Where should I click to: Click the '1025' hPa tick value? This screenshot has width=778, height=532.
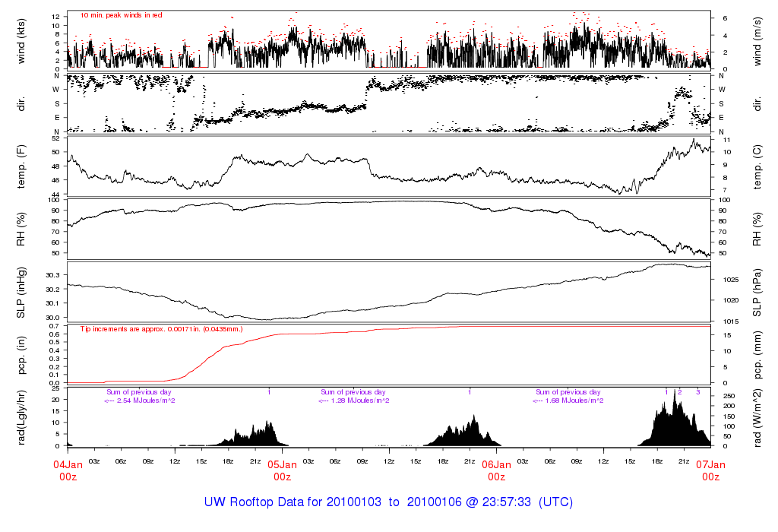coord(731,280)
